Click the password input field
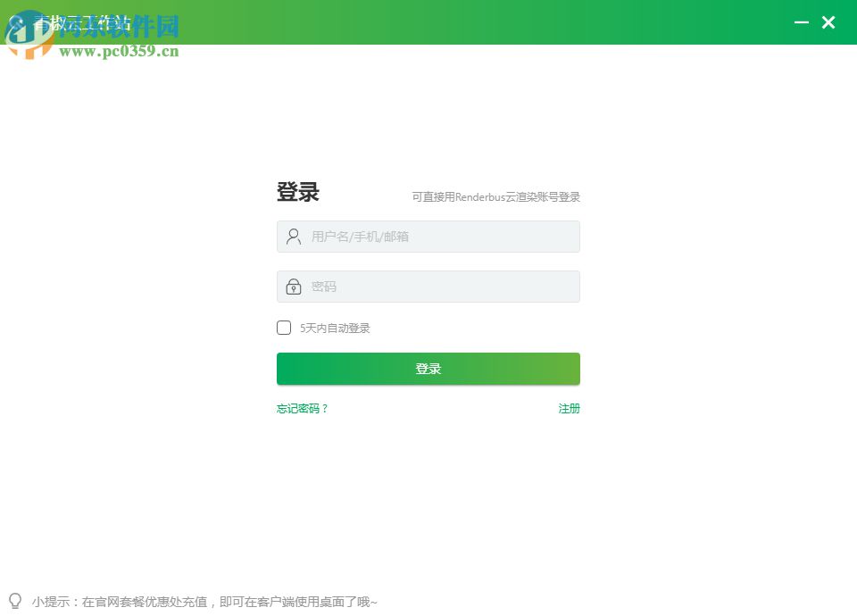The image size is (857, 616). click(428, 287)
